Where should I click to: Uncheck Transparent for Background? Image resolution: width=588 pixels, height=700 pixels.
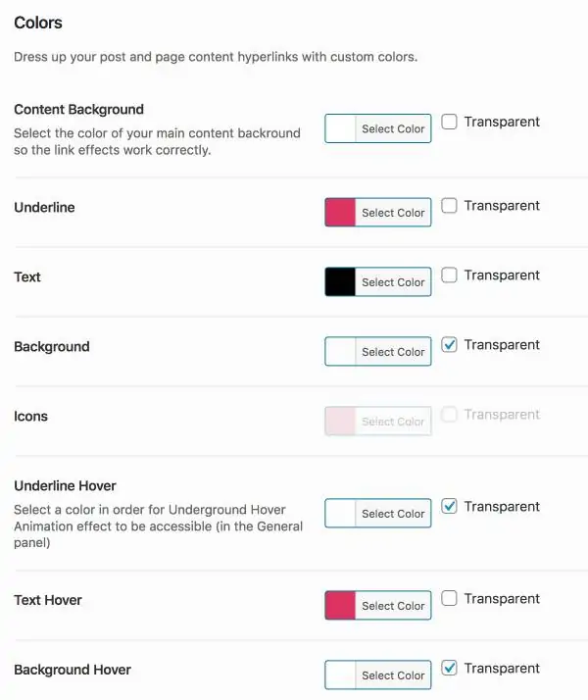[x=449, y=345]
